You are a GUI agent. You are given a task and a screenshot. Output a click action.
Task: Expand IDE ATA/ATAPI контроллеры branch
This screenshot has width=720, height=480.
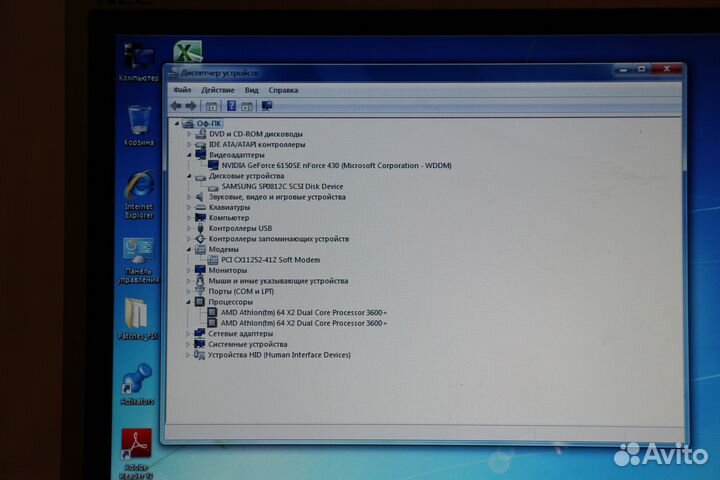pyautogui.click(x=189, y=145)
